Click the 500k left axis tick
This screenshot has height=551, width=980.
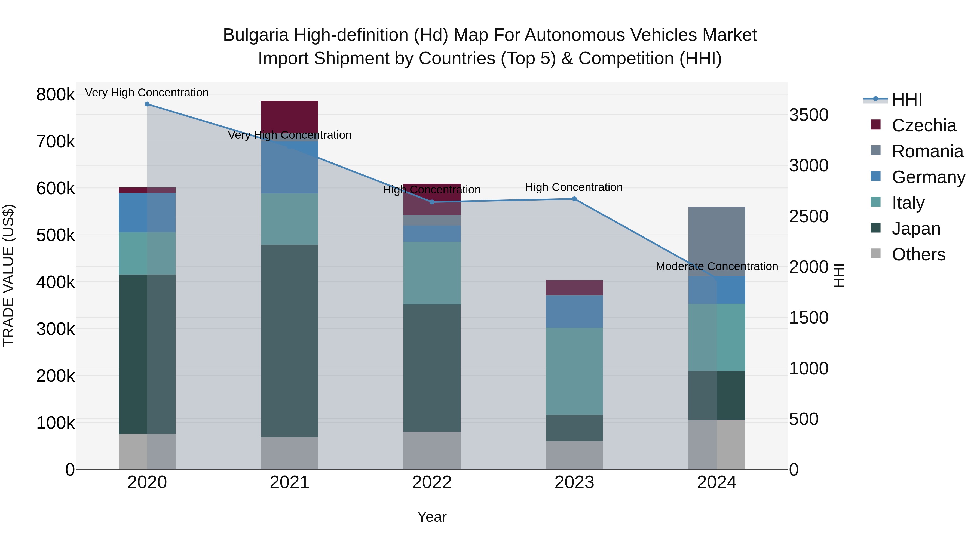coord(56,235)
